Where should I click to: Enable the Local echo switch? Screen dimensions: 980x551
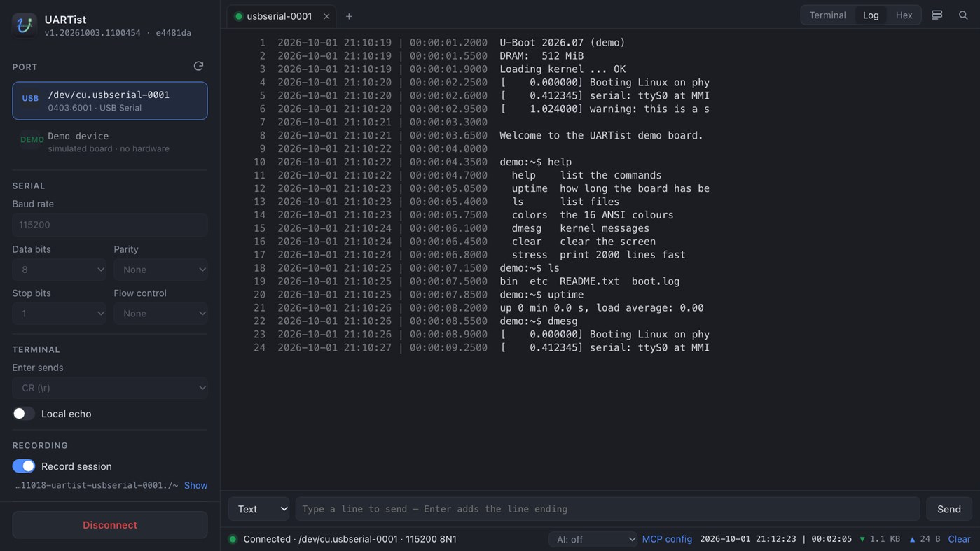coord(23,414)
